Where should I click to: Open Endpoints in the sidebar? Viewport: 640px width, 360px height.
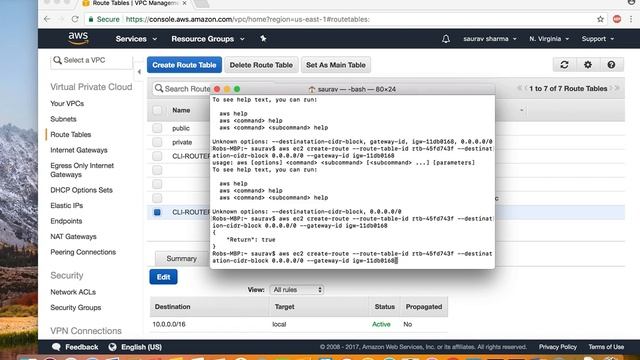pyautogui.click(x=66, y=221)
